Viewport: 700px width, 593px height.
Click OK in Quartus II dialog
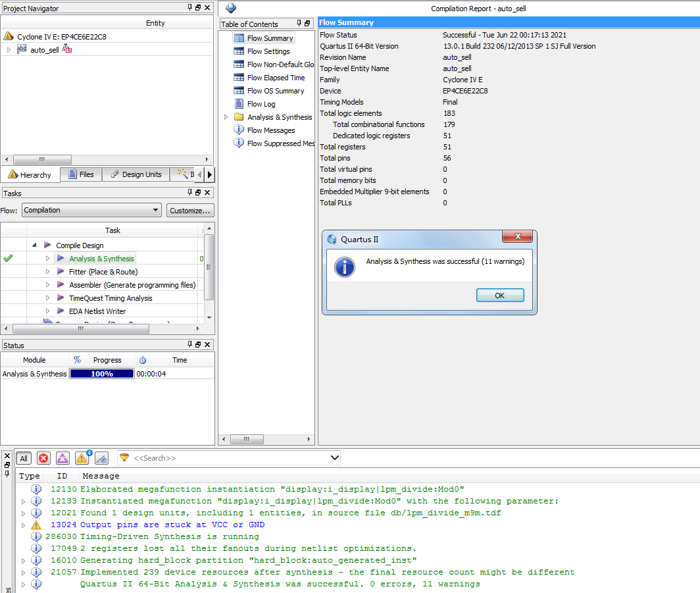pos(499,296)
